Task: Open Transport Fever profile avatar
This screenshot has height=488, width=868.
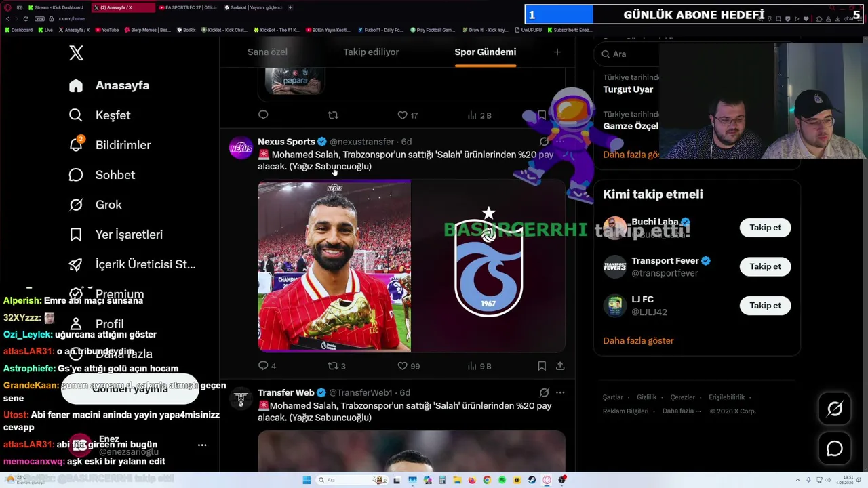Action: [615, 267]
